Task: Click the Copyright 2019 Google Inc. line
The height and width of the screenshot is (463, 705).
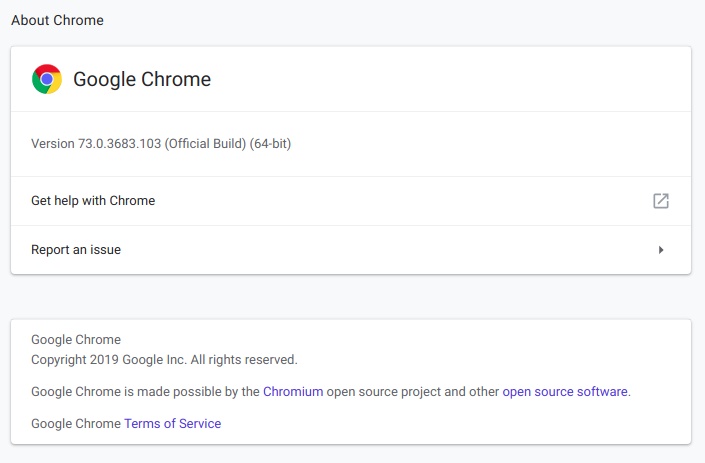Action: click(164, 360)
